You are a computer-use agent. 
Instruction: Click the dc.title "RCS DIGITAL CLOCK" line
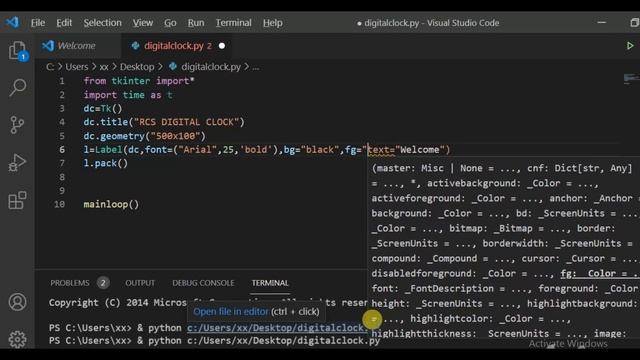pyautogui.click(x=164, y=122)
